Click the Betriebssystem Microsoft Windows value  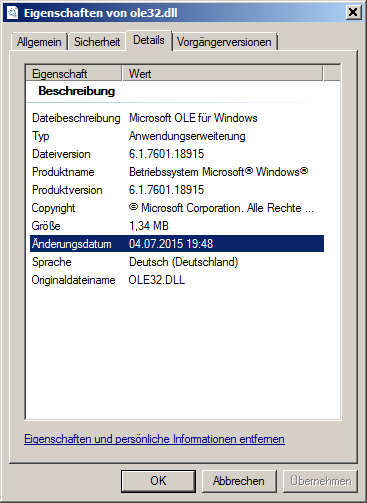coord(218,172)
